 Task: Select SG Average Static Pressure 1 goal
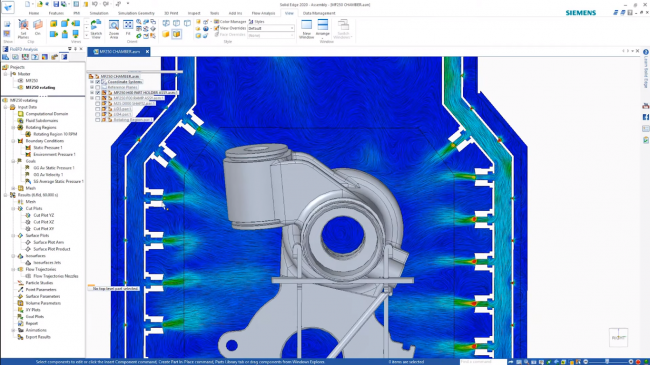pyautogui.click(x=58, y=181)
